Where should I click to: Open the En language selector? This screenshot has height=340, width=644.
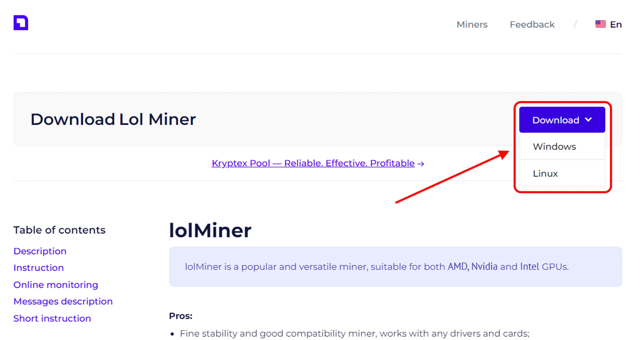pyautogui.click(x=615, y=24)
